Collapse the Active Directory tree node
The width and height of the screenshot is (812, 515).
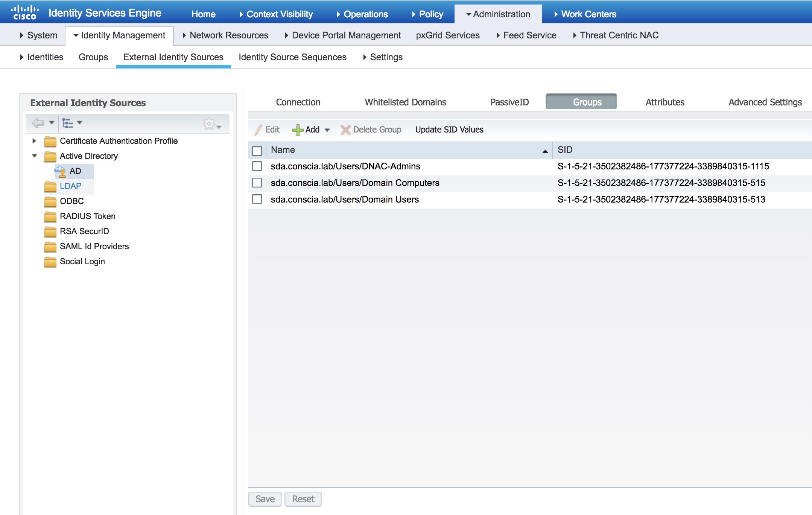(35, 155)
